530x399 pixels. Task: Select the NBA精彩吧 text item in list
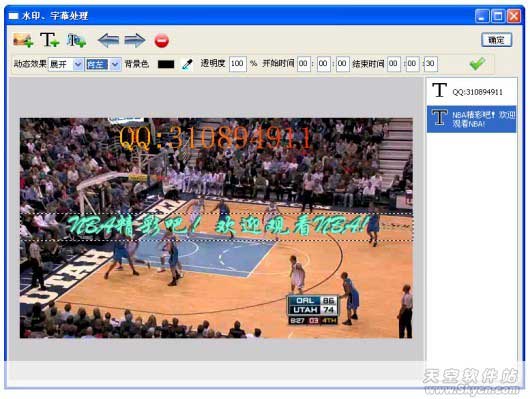coord(472,119)
